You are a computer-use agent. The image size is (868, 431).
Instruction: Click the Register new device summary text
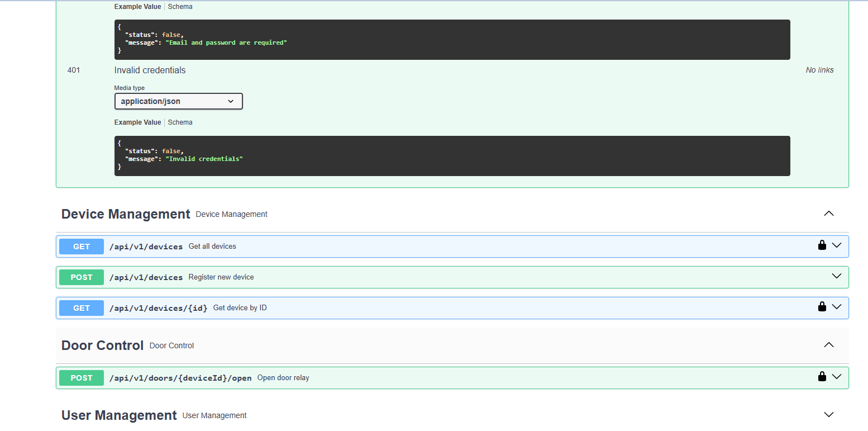(221, 277)
